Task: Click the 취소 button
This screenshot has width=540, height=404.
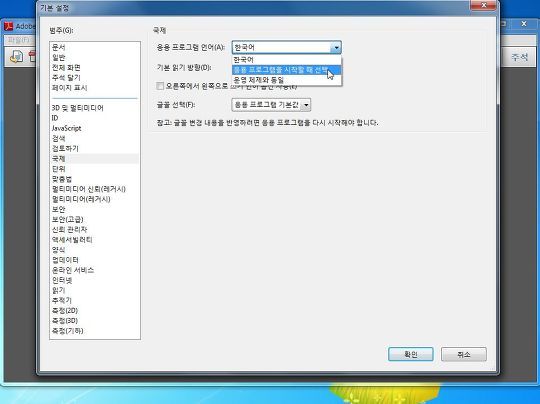Action: tap(464, 354)
